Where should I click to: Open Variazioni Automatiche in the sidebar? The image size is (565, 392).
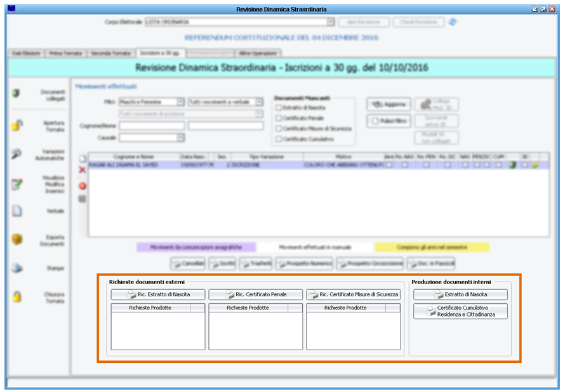(x=39, y=154)
